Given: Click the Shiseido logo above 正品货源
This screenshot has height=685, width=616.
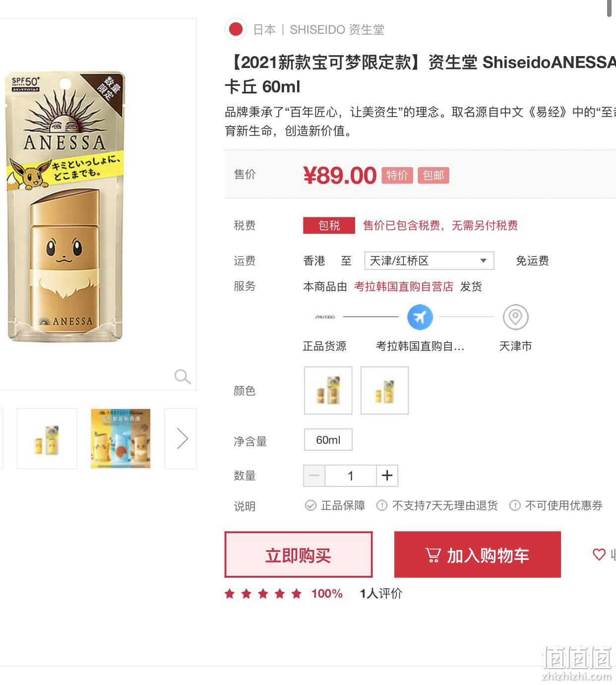Looking at the screenshot, I should click(x=325, y=317).
